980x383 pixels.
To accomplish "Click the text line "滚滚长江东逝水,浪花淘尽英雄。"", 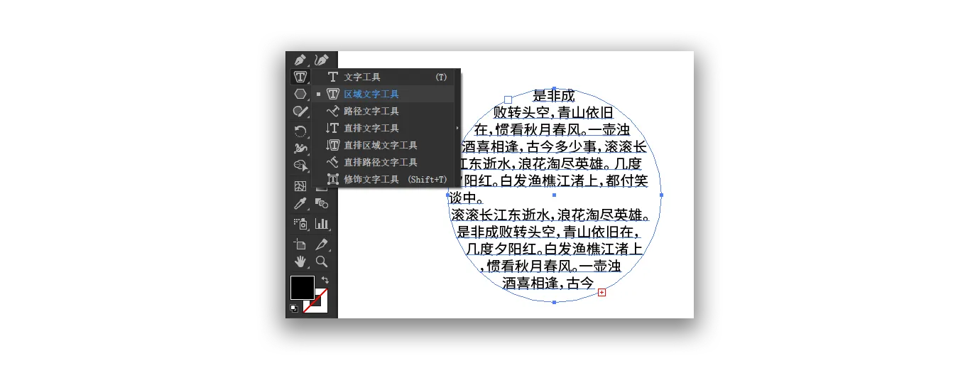I will 550,215.
